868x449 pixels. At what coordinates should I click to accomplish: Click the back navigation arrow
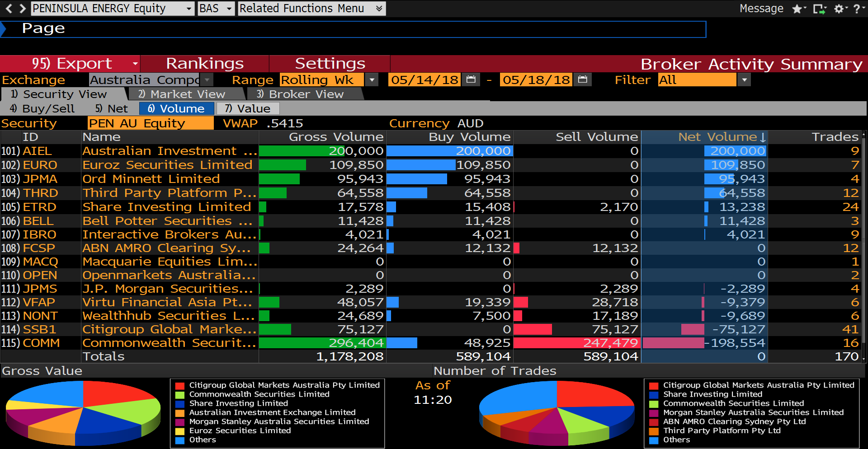coord(9,9)
